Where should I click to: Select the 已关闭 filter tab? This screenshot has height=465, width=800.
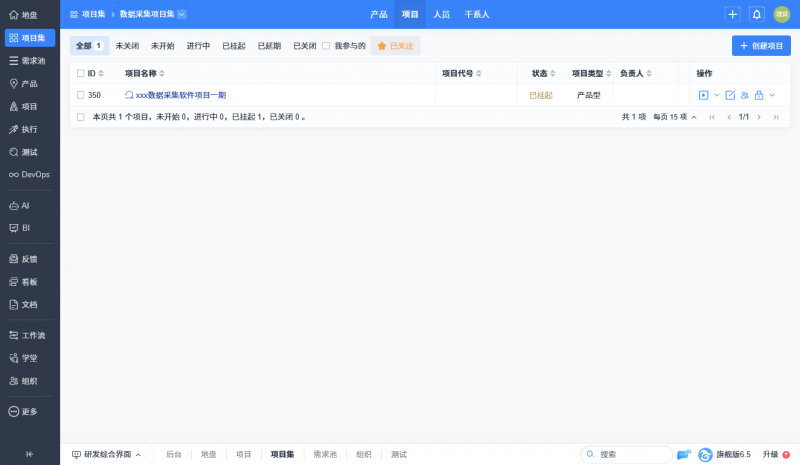305,46
